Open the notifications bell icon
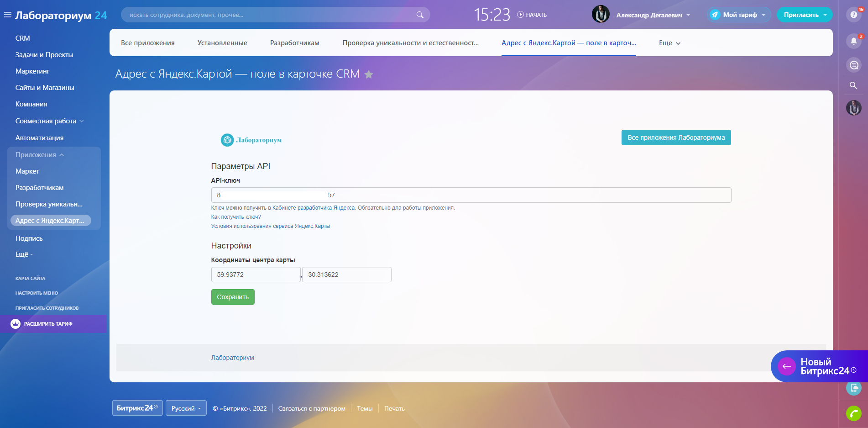Screen dimensions: 868x428 point(854,41)
